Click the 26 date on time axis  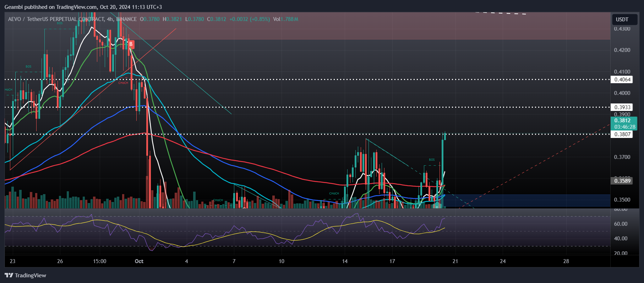pyautogui.click(x=60, y=261)
